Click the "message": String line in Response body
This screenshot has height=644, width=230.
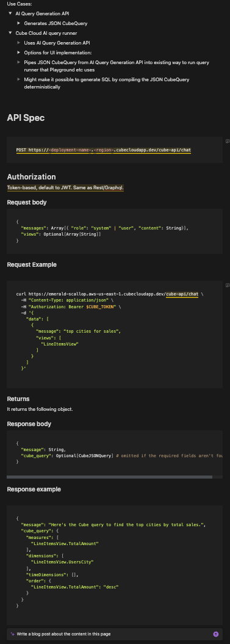[43, 449]
